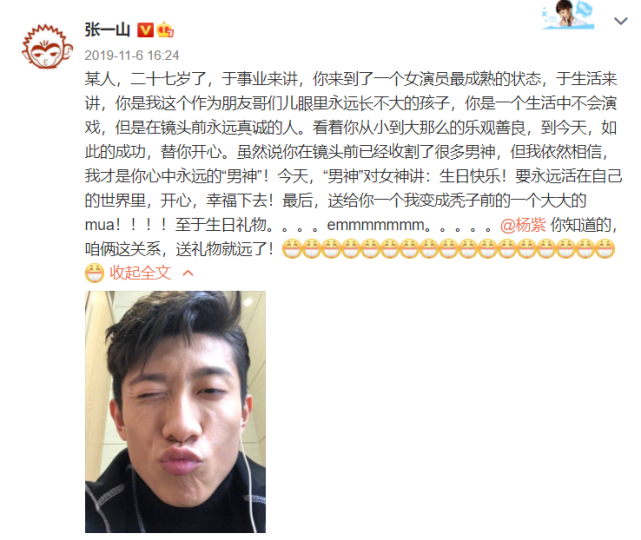The height and width of the screenshot is (540, 641).
Task: Click the word emmmmmmm in the post
Action: (x=376, y=225)
